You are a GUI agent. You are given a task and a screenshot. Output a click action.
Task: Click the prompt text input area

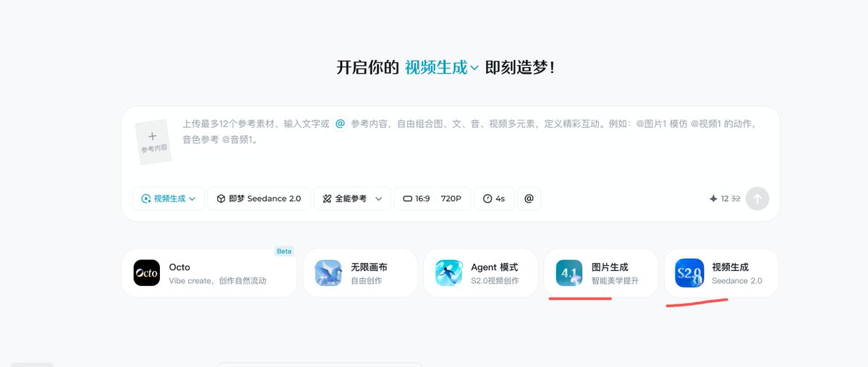(470, 131)
